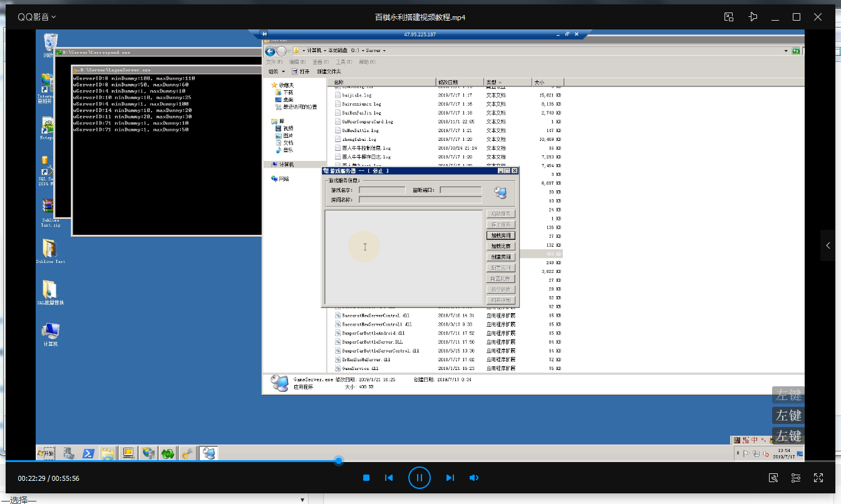Click the 游戏名字 field in the server dialog
Screen dimensions: 841x504
(x=382, y=190)
